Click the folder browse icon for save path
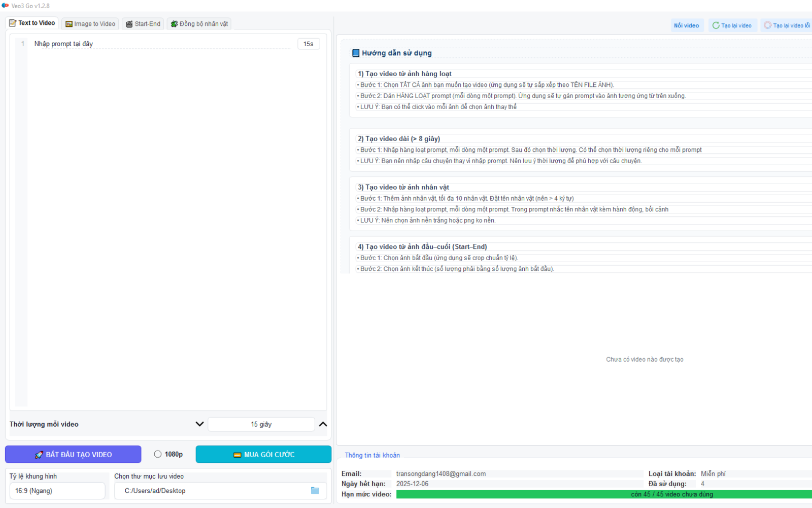 315,491
